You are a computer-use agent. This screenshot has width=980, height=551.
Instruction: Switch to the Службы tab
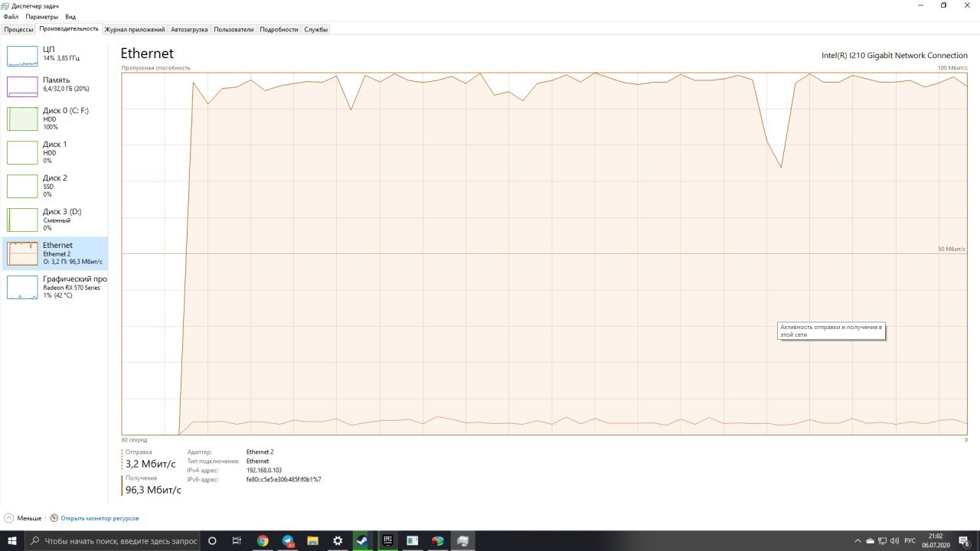point(316,29)
